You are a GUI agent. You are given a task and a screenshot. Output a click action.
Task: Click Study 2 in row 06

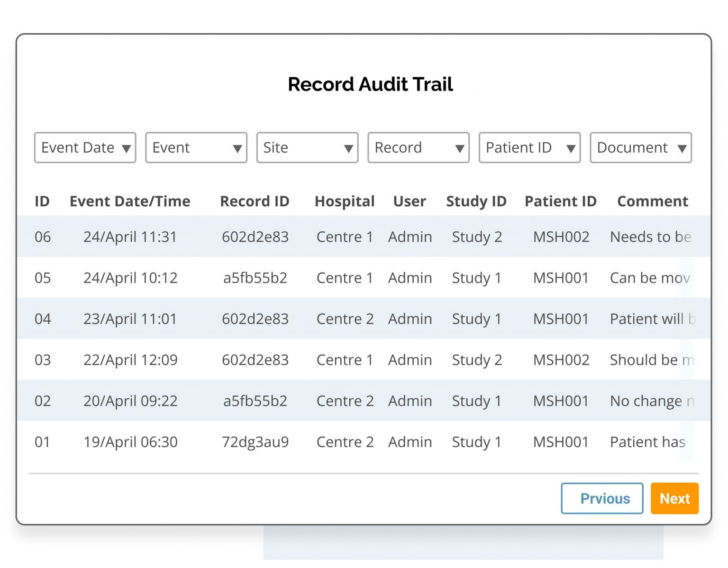(477, 237)
